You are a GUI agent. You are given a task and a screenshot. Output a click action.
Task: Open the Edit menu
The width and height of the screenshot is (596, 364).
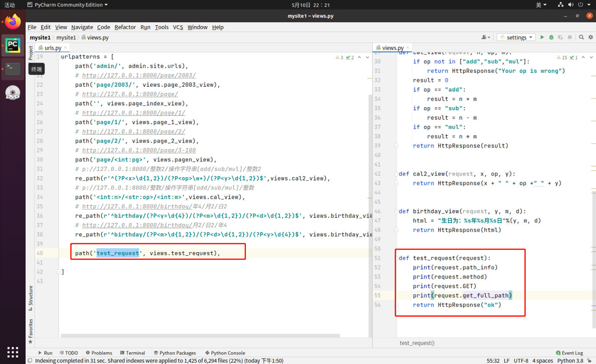[46, 27]
